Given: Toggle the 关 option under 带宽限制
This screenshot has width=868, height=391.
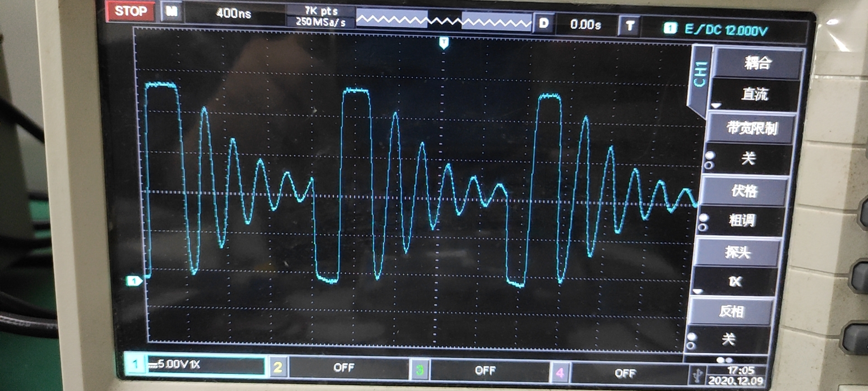Looking at the screenshot, I should click(x=748, y=159).
